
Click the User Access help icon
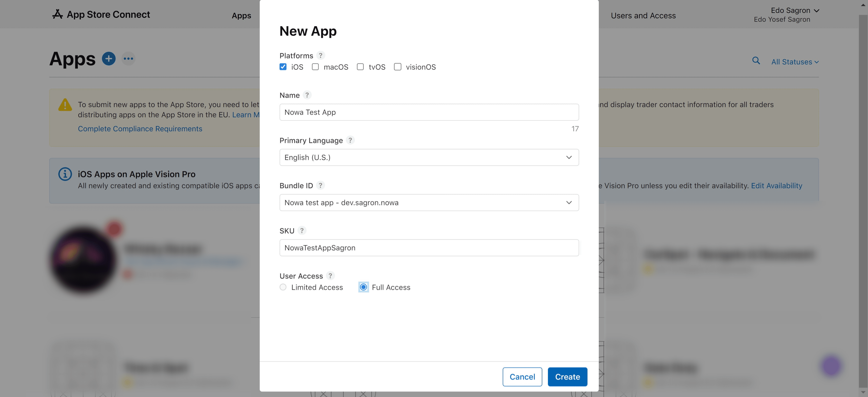pos(330,275)
